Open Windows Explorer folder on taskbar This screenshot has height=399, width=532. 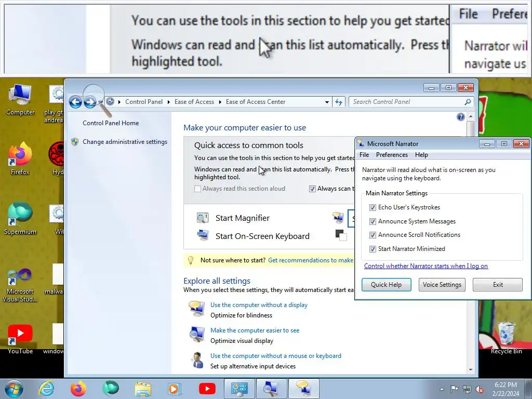(143, 389)
